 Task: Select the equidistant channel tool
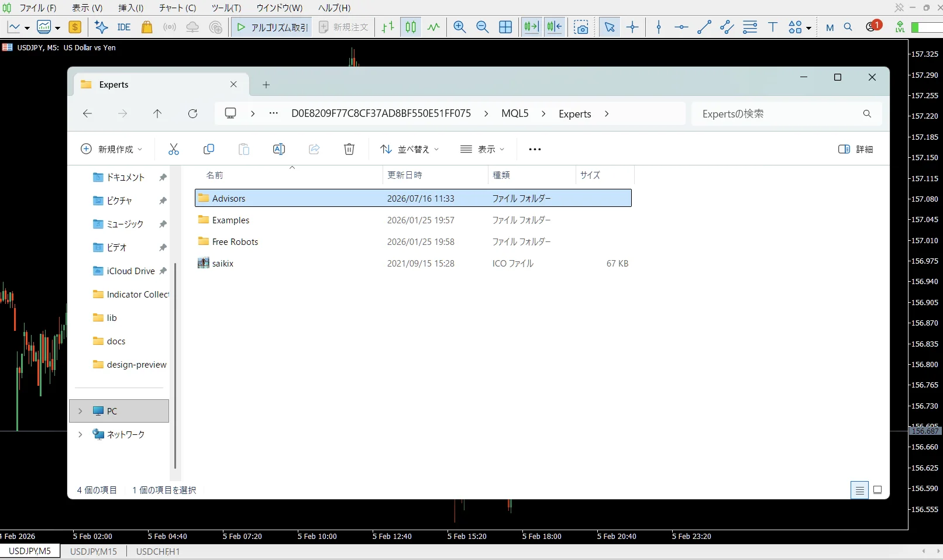click(727, 27)
